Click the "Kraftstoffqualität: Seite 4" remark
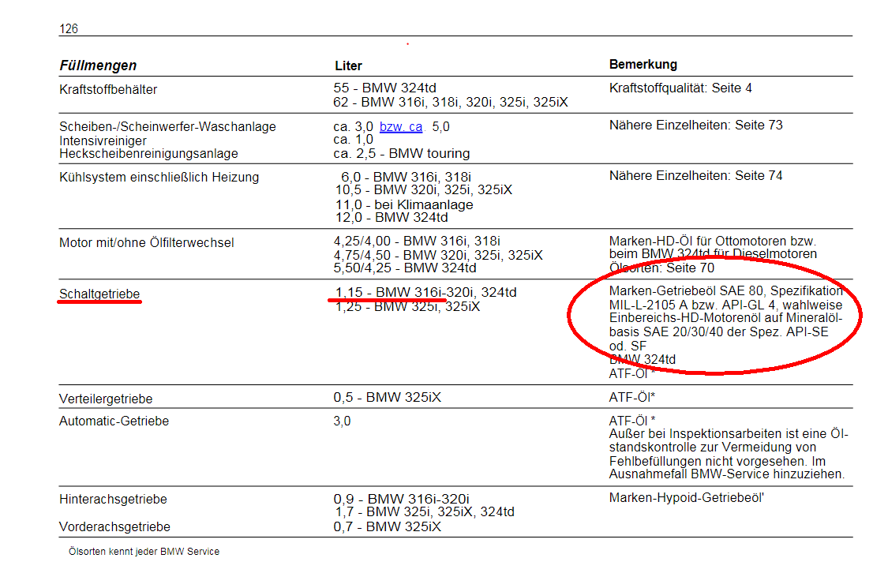 tap(680, 88)
